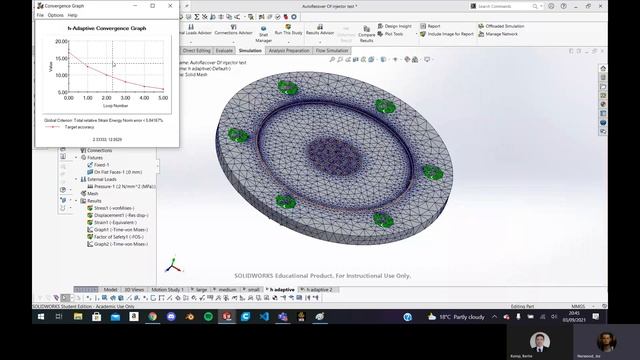Select On Flat Faces-1 fixture
This screenshot has height=360, width=640.
114,172
